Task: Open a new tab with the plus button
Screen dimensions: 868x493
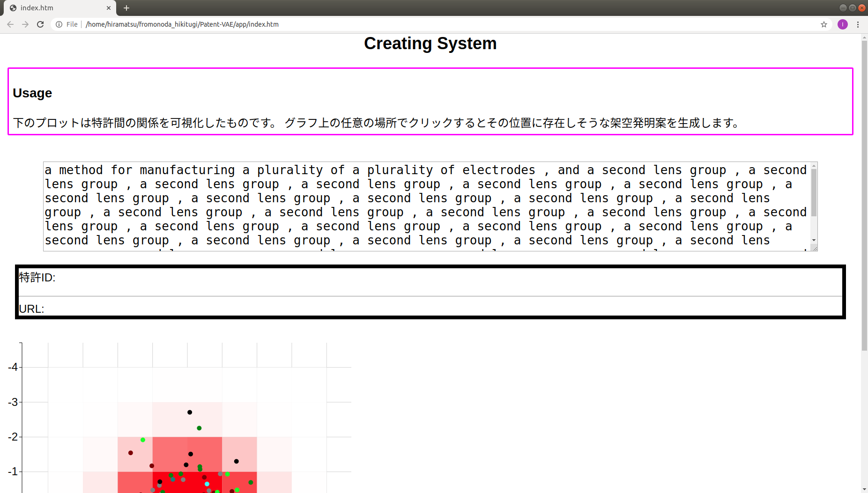Action: pos(126,8)
